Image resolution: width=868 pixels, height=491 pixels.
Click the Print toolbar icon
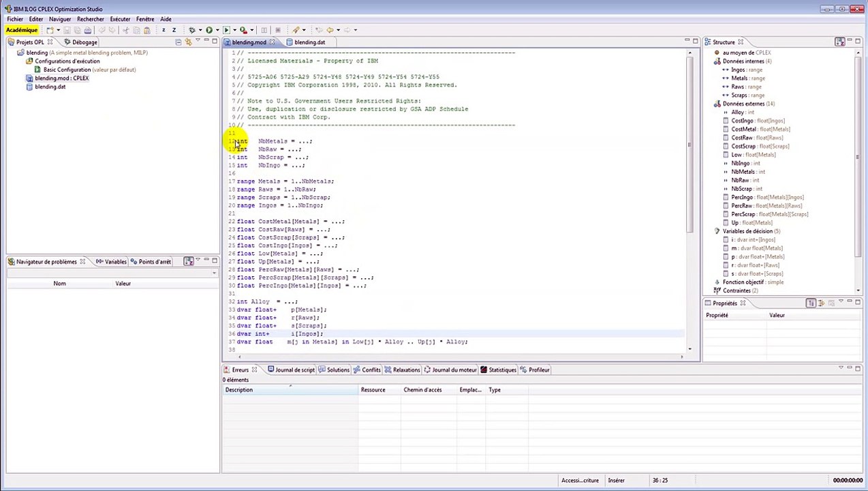click(x=89, y=30)
